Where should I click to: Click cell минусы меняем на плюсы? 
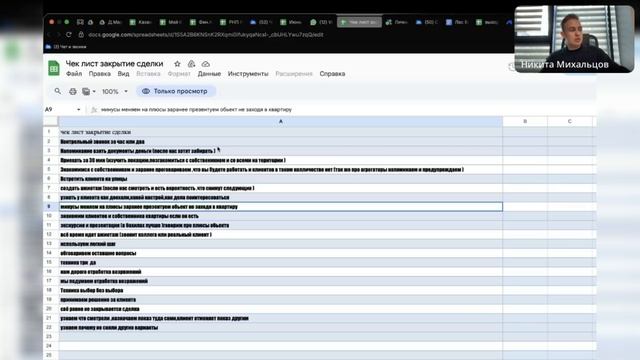[280, 207]
